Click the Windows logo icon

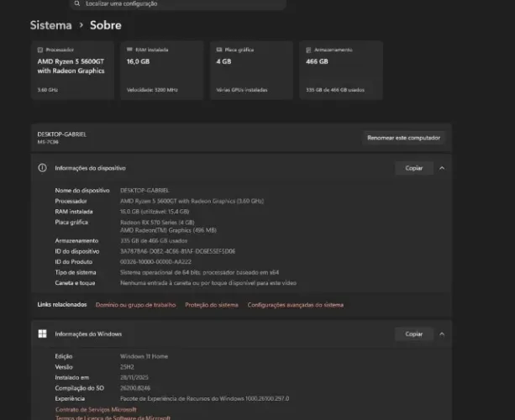pyautogui.click(x=42, y=334)
